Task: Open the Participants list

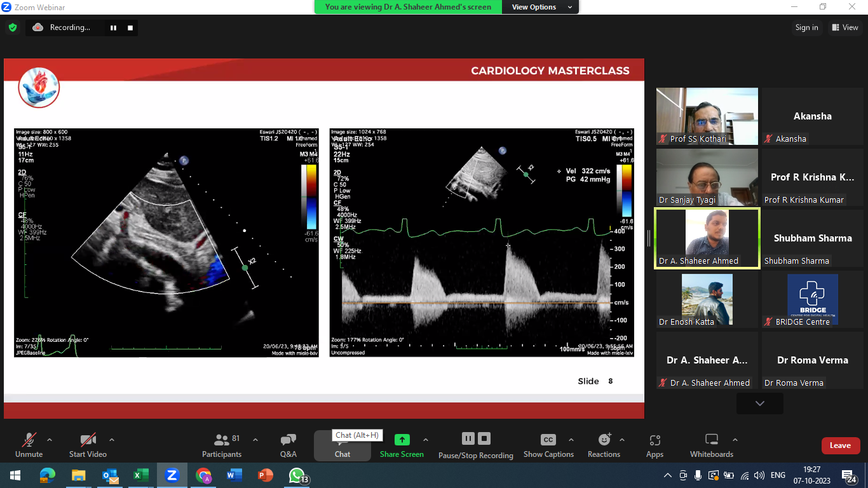Action: (222, 444)
